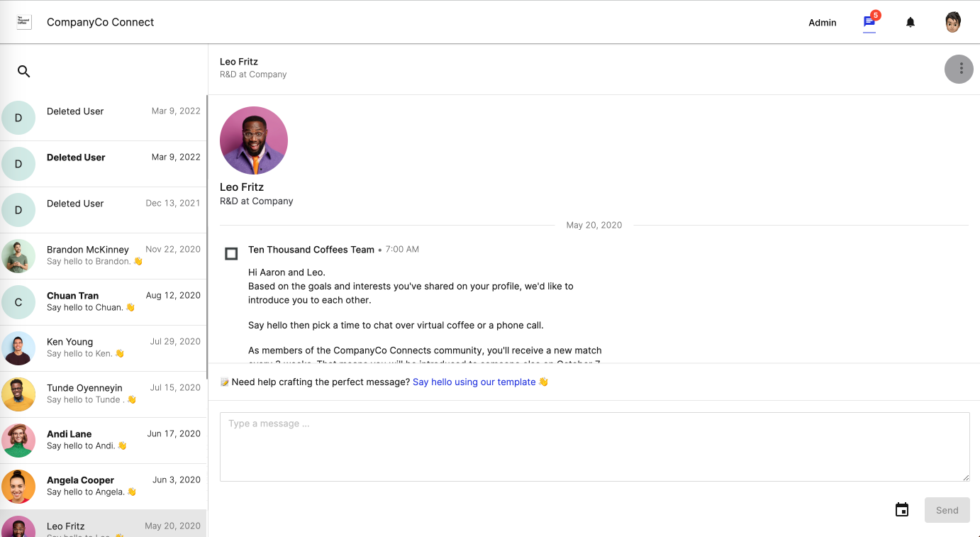The height and width of the screenshot is (537, 980).
Task: Select the Leo Fritz conversation row
Action: coord(103,524)
